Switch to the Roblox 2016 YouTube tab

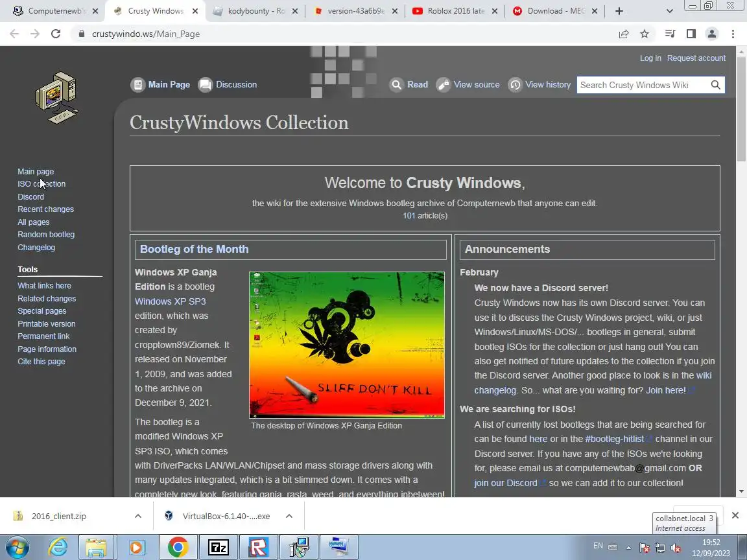455,11
